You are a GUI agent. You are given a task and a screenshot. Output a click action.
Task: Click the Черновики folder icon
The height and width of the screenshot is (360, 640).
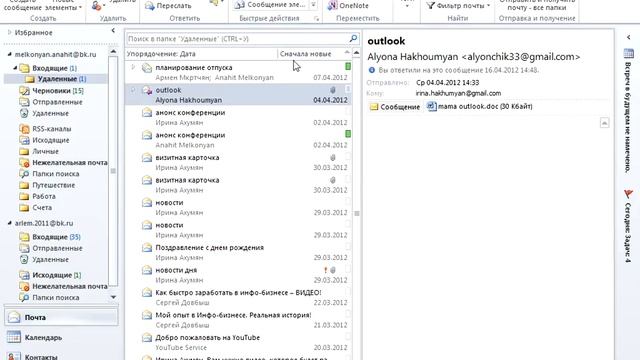click(x=24, y=91)
